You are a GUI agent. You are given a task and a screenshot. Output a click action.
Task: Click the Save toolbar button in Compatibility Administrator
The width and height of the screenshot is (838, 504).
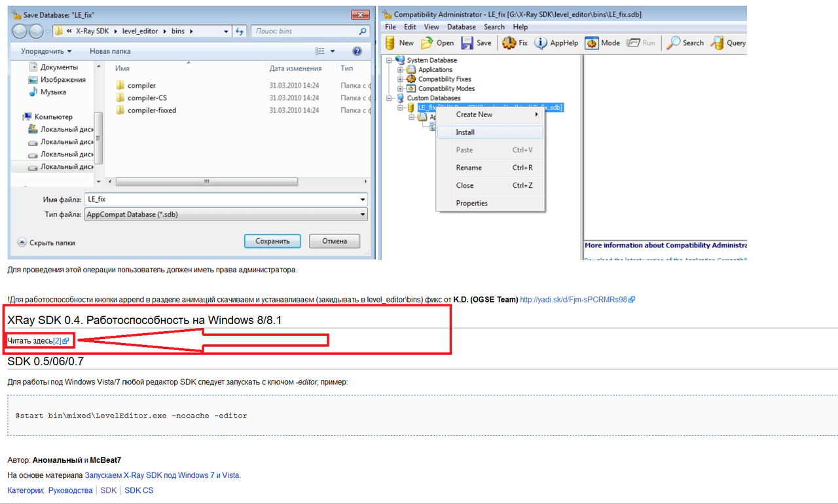(477, 43)
